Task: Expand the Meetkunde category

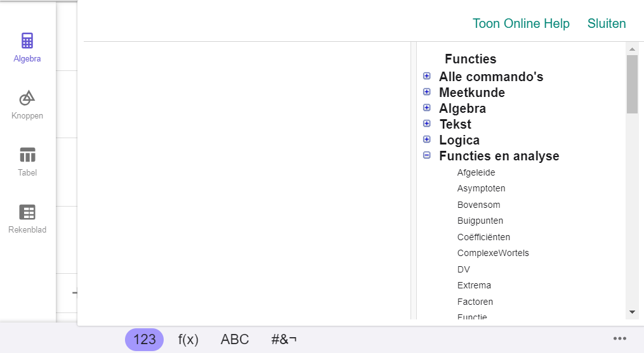Action: pyautogui.click(x=427, y=93)
